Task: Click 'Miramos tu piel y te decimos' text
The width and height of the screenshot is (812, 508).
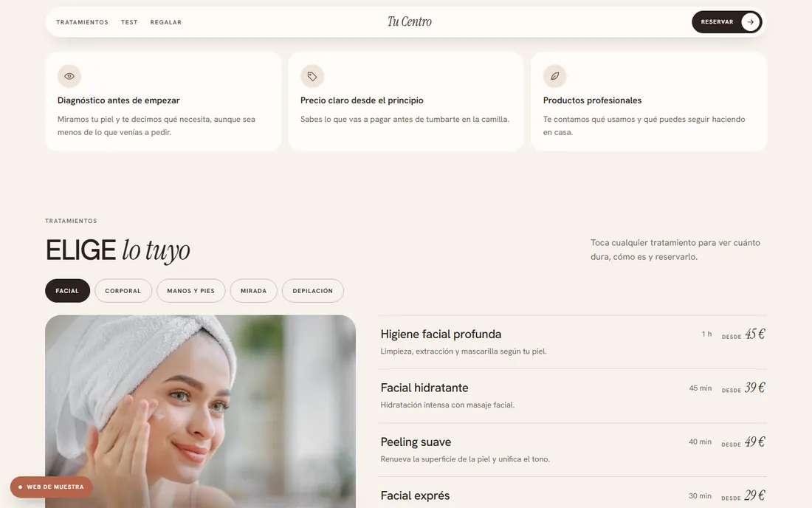Action: pos(156,126)
